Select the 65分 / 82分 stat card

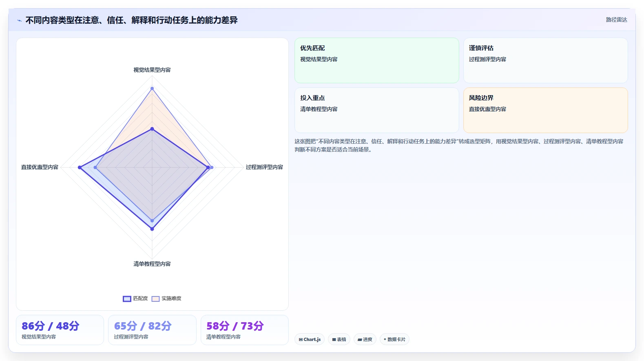point(152,330)
